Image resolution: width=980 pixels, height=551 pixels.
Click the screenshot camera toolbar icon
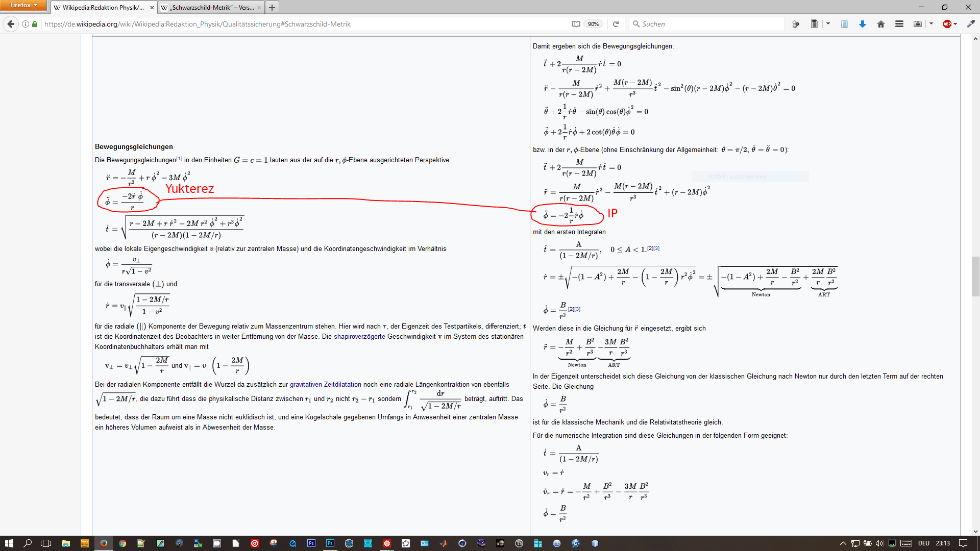(x=917, y=24)
